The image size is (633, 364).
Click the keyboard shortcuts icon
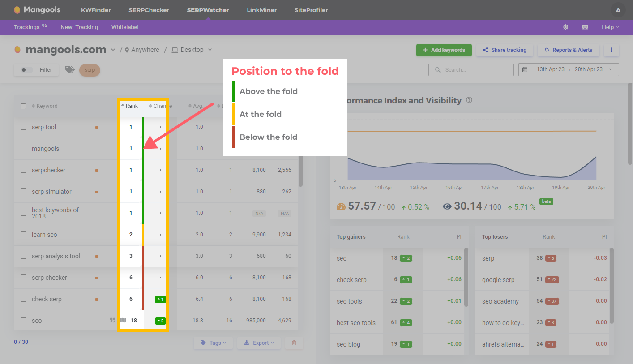coord(585,27)
